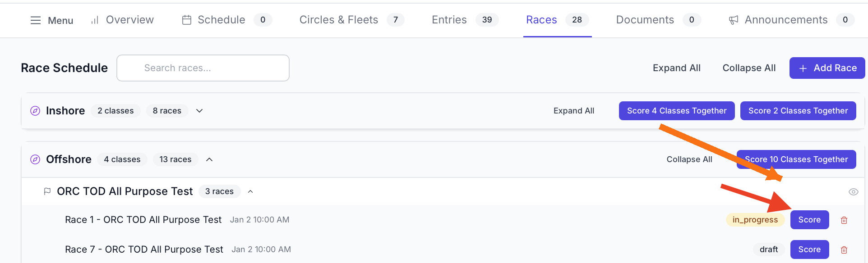Open the hamburger Menu icon

[x=35, y=20]
